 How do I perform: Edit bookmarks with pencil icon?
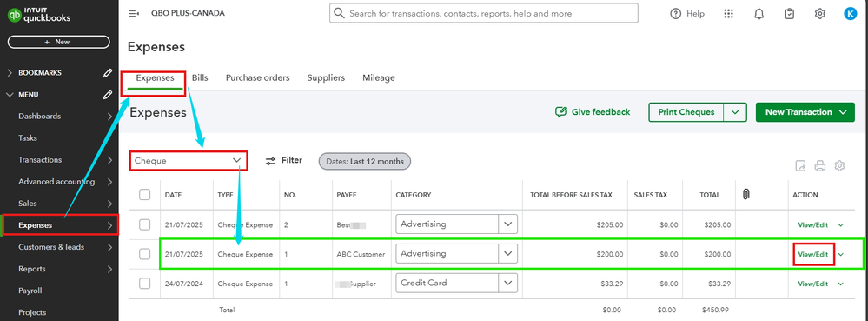pyautogui.click(x=108, y=72)
